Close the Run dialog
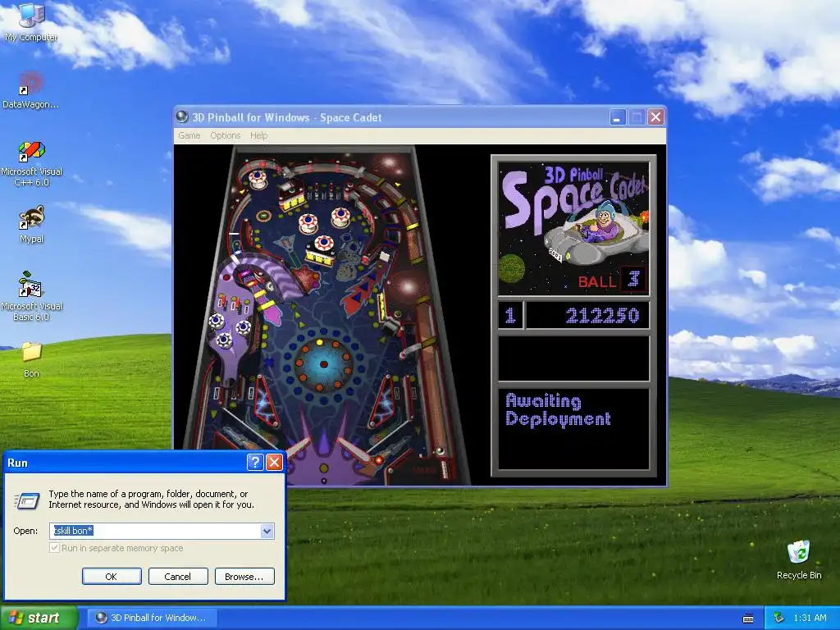 point(274,463)
